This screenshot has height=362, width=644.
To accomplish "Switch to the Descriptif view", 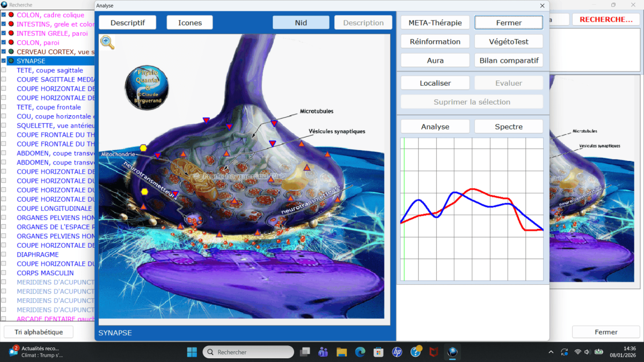I will pyautogui.click(x=127, y=23).
